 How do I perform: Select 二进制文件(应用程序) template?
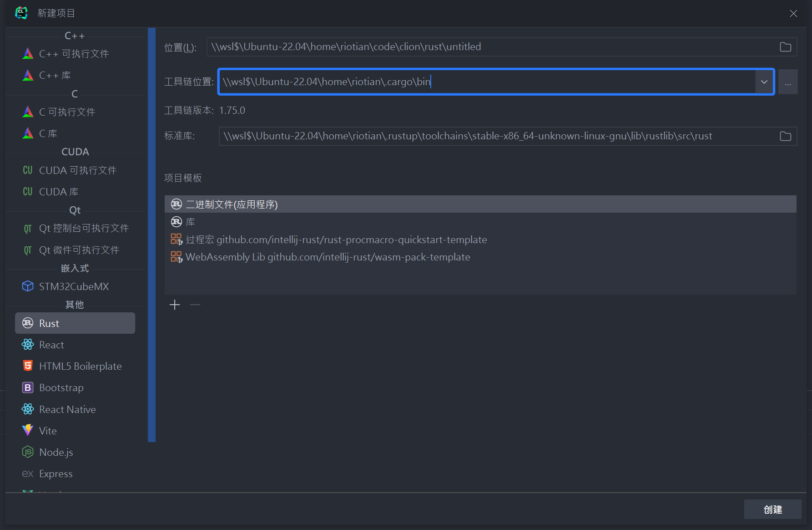[480, 204]
